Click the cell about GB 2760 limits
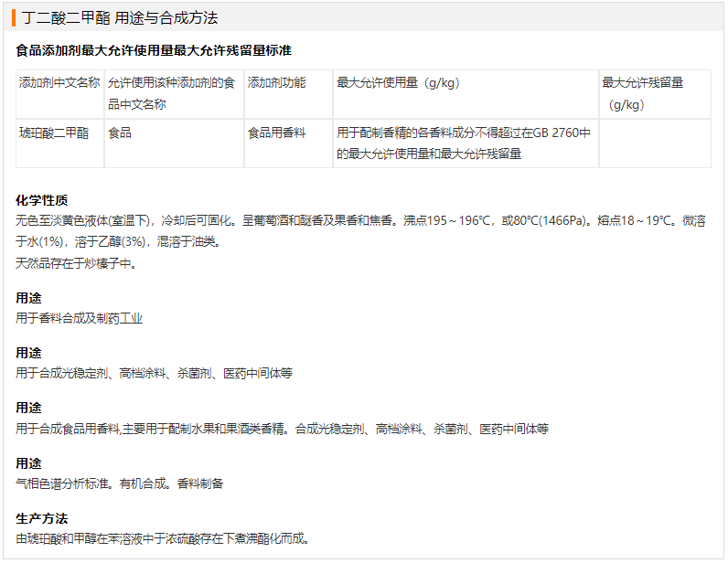Screen dimensions: 728x563 pos(464,143)
